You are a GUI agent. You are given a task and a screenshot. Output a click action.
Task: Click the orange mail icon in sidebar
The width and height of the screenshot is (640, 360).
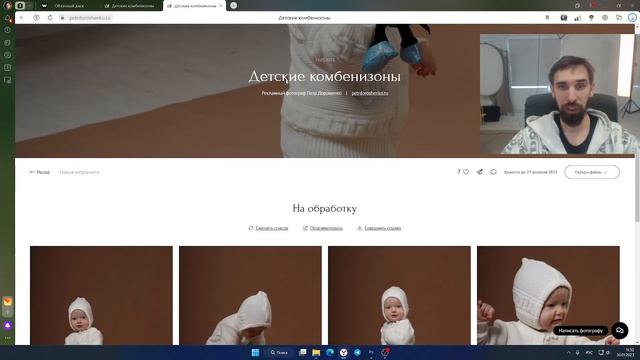[7, 302]
